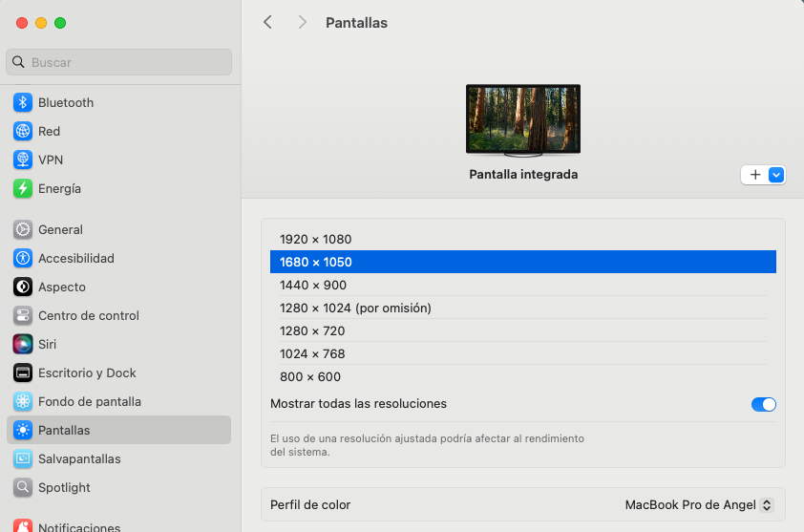
Task: Open the Red network settings icon
Action: pyautogui.click(x=23, y=131)
